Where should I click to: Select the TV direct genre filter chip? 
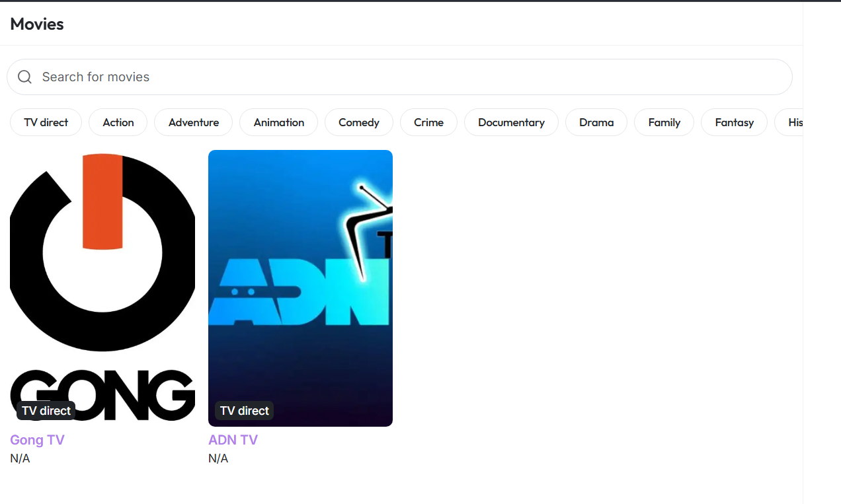[46, 122]
